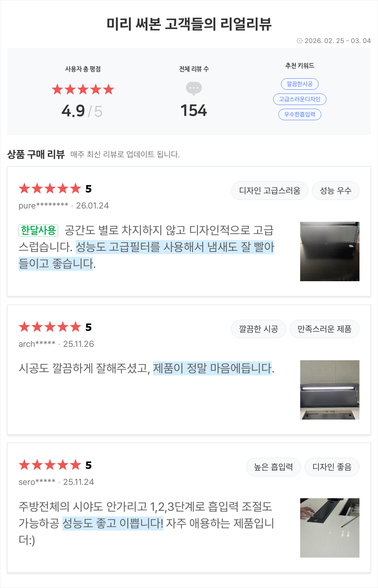The width and height of the screenshot is (378, 588).
Task: Click star rating of pure********* review
Action: point(50,189)
